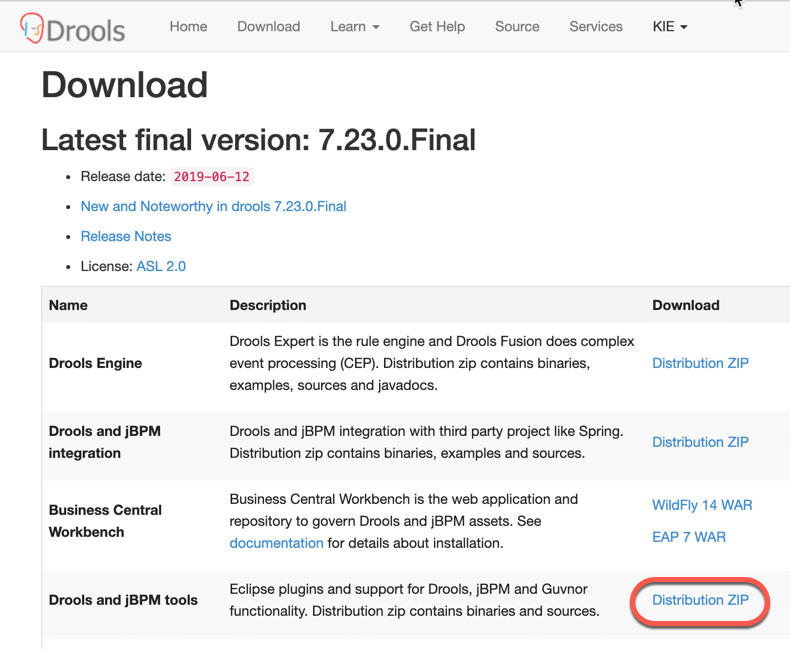Viewport: 790px width, 649px height.
Task: Open the Download nav item
Action: point(268,27)
